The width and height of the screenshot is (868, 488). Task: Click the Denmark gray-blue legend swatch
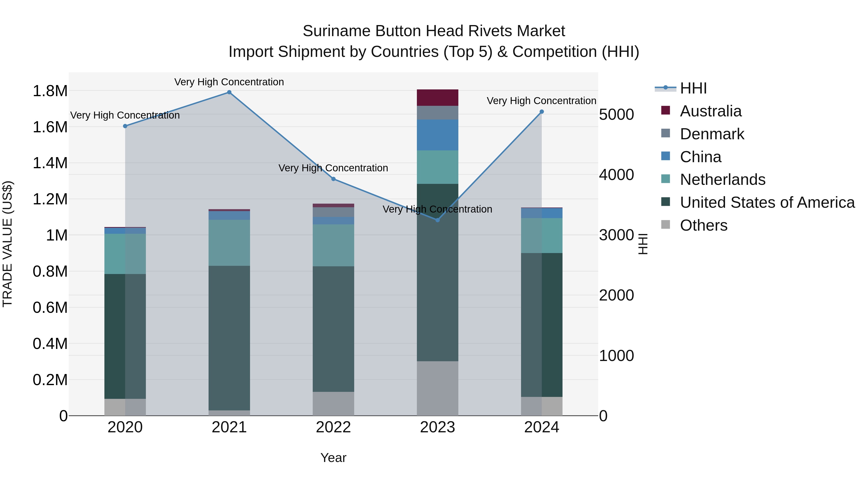[665, 133]
